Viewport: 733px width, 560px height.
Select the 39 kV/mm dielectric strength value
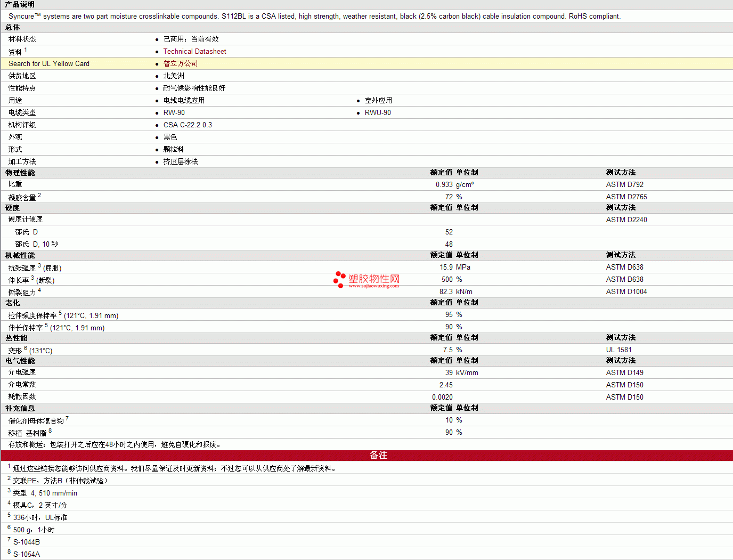(x=461, y=373)
